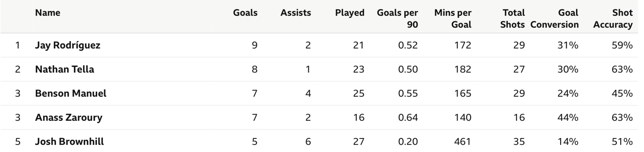Select the Benson Manuel row name
This screenshot has width=644, height=152.
coord(71,93)
